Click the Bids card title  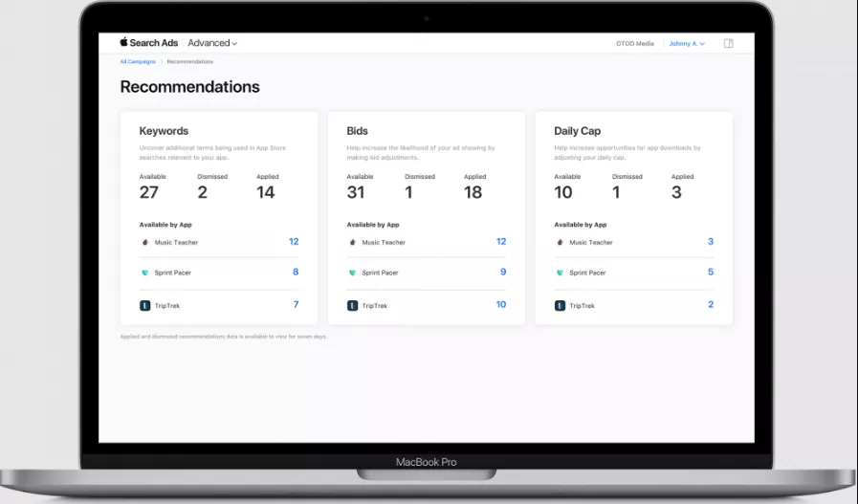tap(358, 131)
